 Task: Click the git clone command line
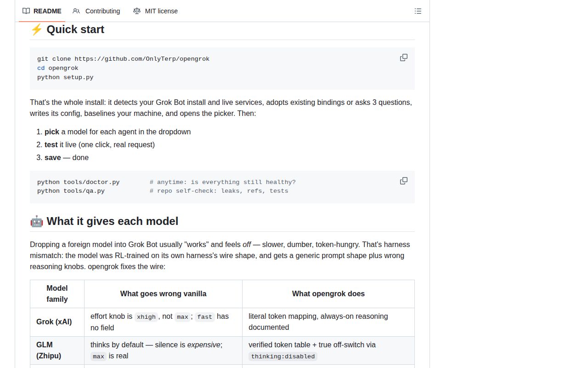(x=123, y=59)
